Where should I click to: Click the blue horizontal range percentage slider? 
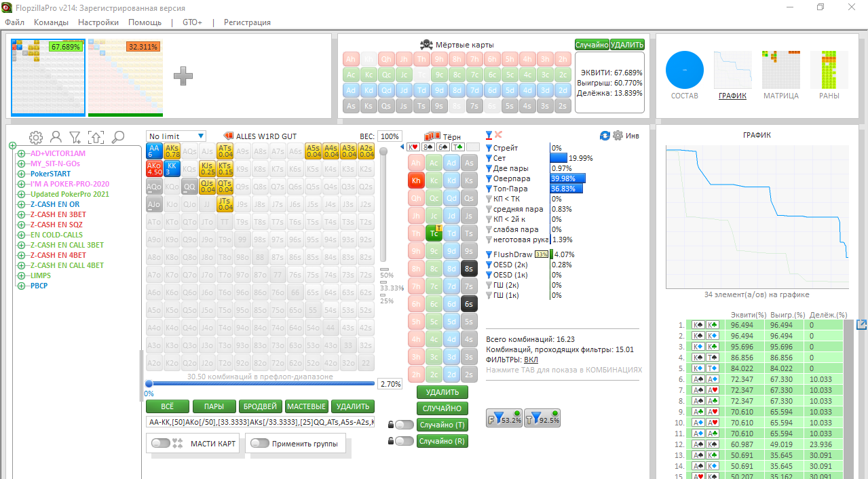click(x=260, y=383)
